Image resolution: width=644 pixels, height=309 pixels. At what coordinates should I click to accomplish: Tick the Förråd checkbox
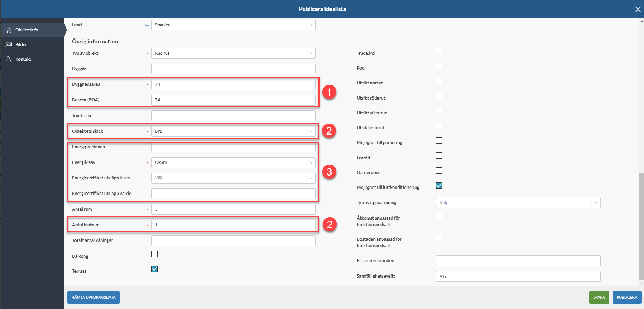coord(439,155)
